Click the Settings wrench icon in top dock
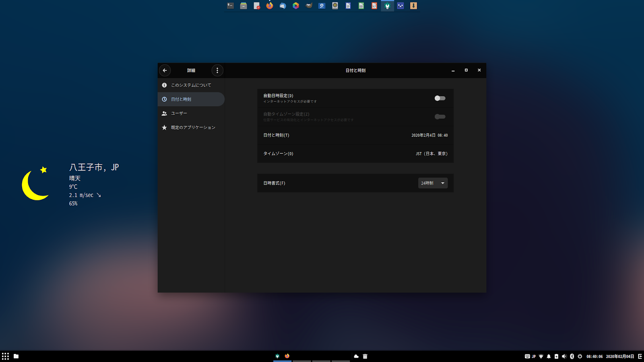Screen dimensions: 644x362 click(x=387, y=6)
